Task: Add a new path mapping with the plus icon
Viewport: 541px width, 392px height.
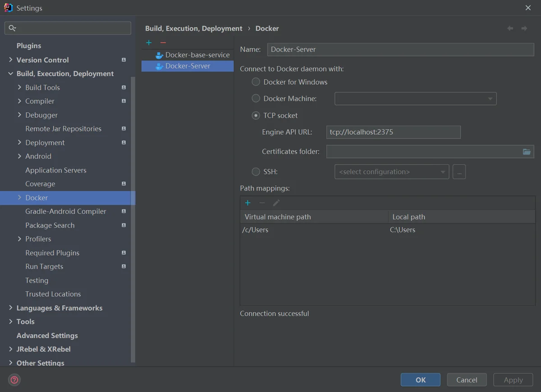Action: click(x=248, y=203)
